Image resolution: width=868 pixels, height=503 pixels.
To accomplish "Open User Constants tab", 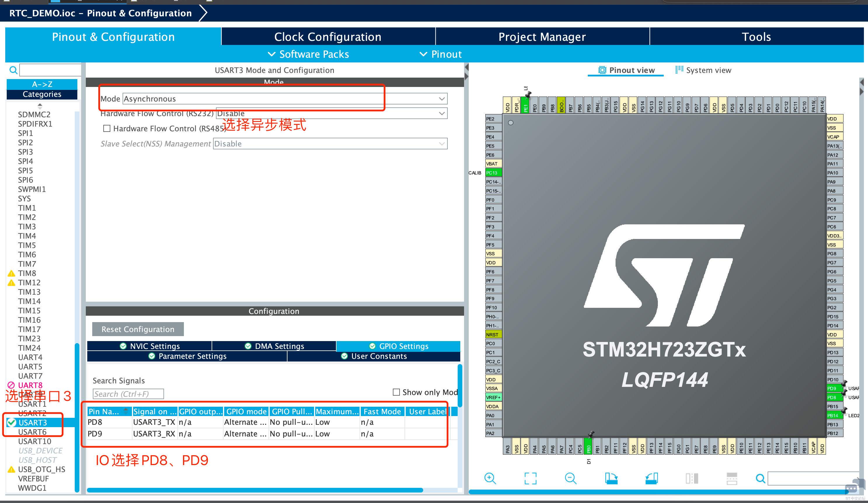I will click(374, 356).
